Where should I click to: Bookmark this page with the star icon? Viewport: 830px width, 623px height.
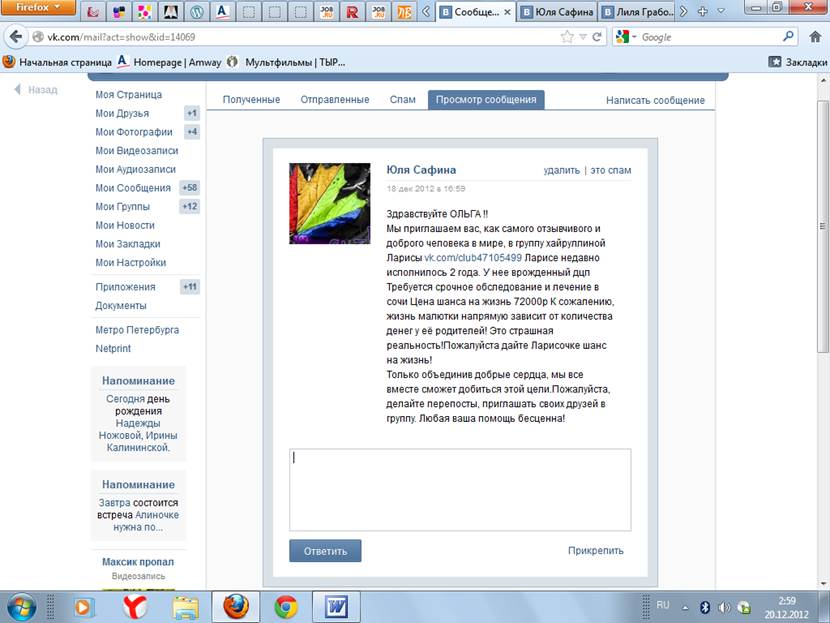point(567,37)
